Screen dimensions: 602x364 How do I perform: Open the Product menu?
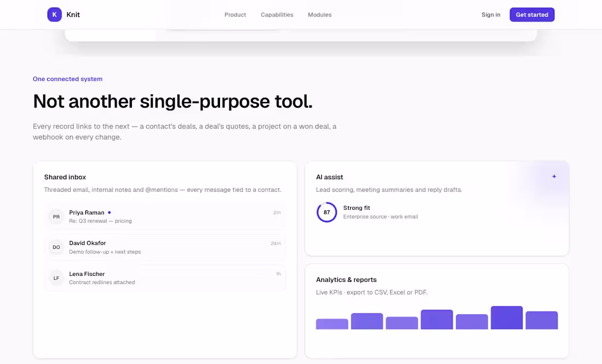point(235,15)
